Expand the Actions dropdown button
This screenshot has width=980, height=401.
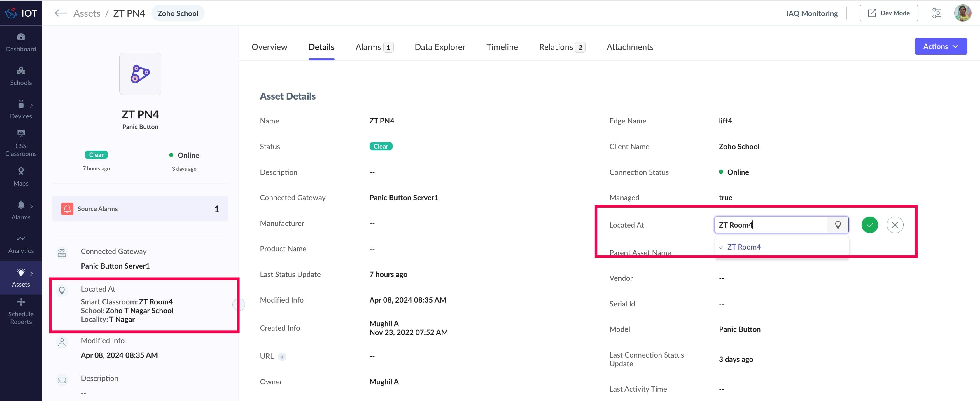tap(940, 46)
